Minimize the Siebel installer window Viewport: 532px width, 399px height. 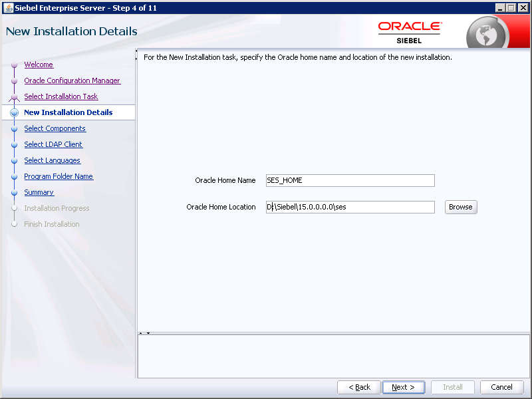pos(500,8)
